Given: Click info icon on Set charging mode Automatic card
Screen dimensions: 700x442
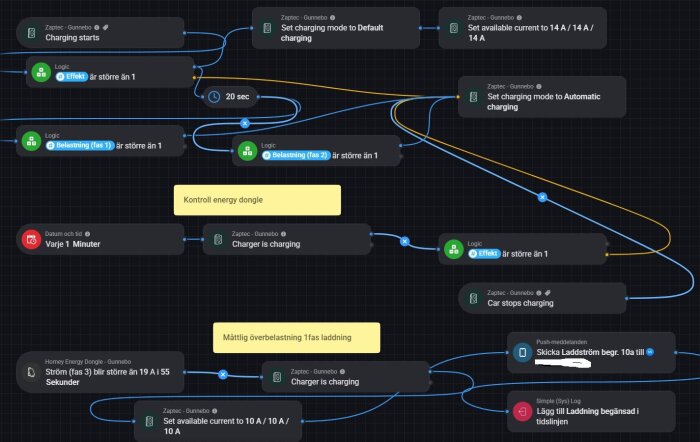Looking at the screenshot, I should [538, 87].
